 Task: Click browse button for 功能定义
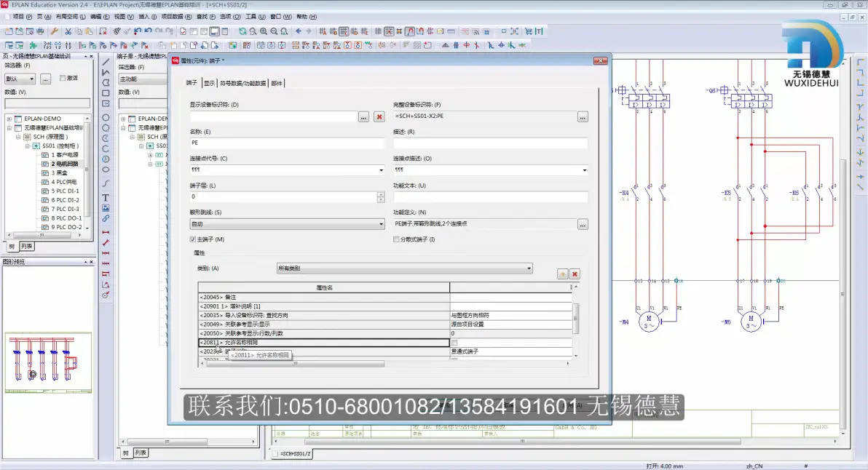583,225
